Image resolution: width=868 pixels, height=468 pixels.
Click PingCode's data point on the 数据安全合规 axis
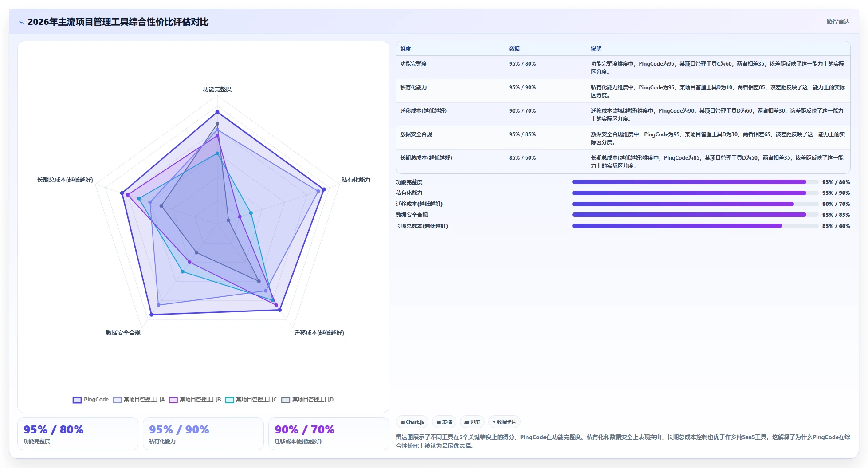coord(151,315)
